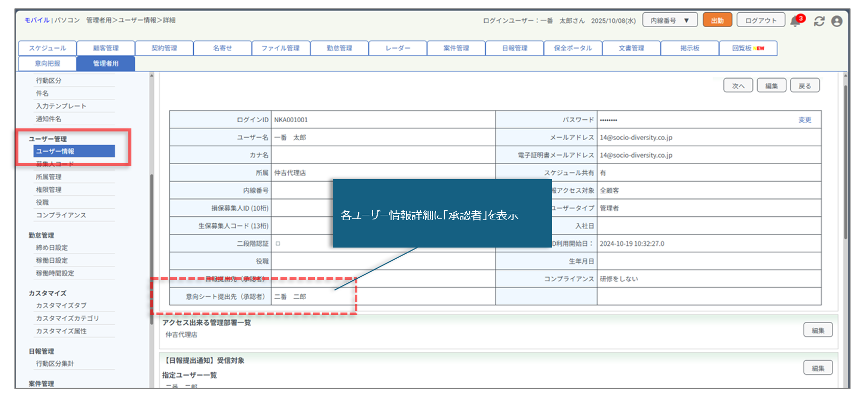Open the 回覧板 tab marked NEW
This screenshot has height=401, width=868.
(748, 48)
